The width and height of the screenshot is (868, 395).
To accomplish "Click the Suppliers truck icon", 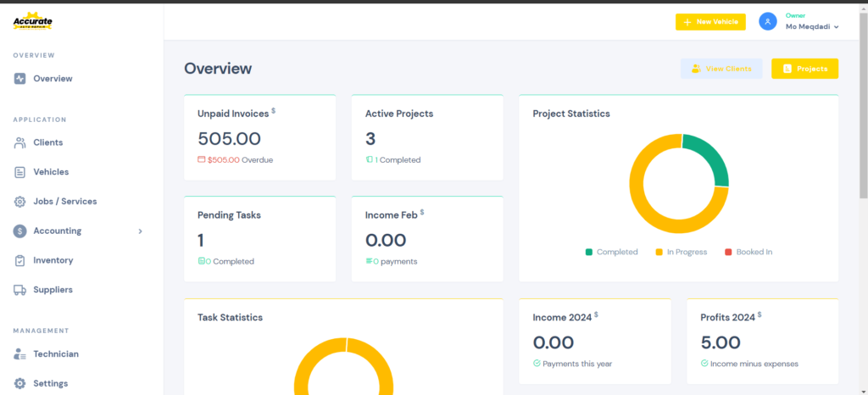I will click(x=20, y=290).
